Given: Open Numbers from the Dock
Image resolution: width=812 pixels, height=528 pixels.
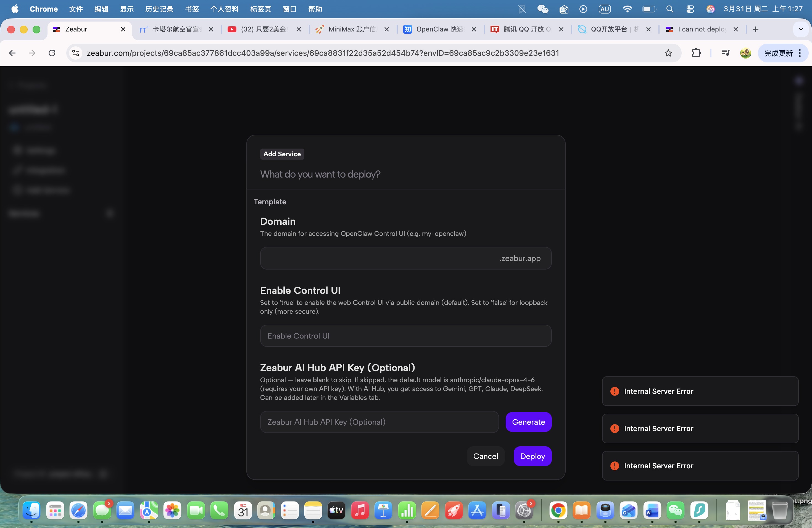Looking at the screenshot, I should click(407, 510).
